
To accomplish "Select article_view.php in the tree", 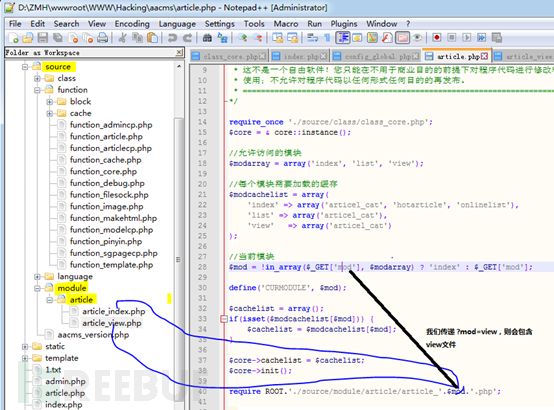I will [x=112, y=323].
